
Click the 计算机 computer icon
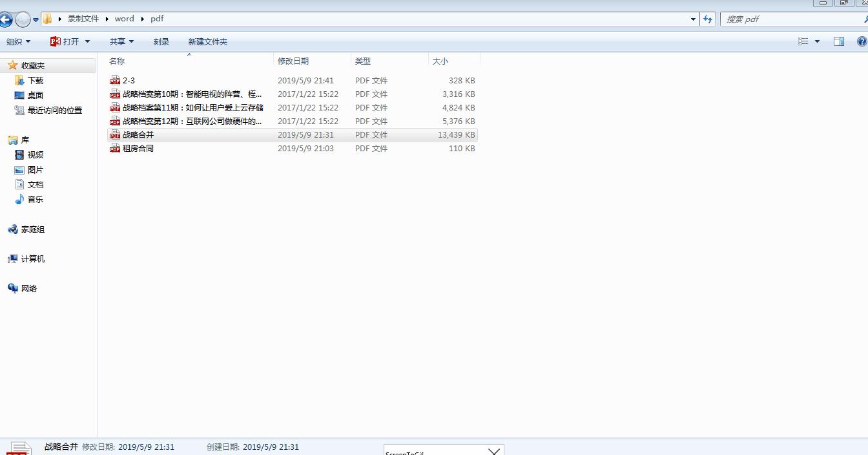(12, 259)
